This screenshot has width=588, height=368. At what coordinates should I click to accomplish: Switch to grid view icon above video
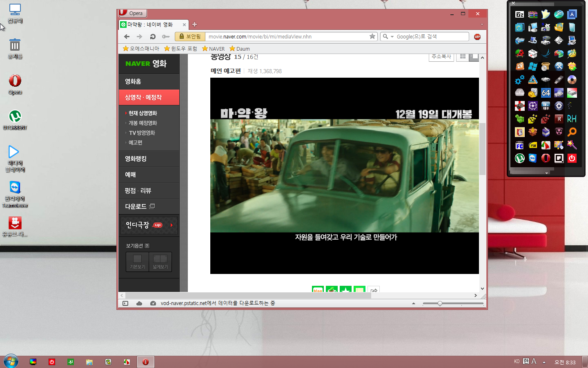[463, 57]
